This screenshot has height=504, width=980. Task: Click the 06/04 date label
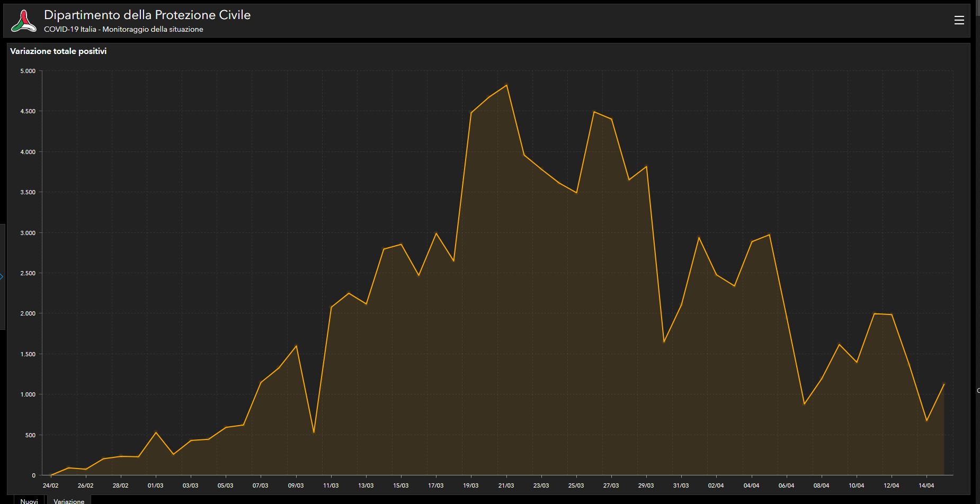(786, 485)
